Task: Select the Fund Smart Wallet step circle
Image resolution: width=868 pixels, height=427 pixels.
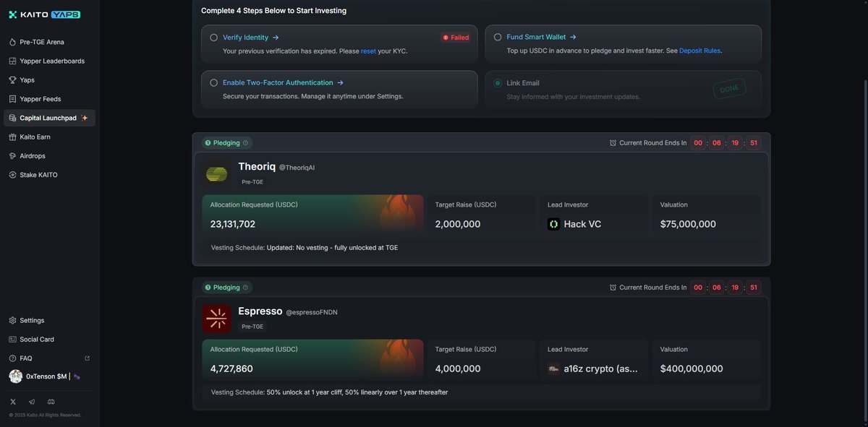Action: pos(498,37)
